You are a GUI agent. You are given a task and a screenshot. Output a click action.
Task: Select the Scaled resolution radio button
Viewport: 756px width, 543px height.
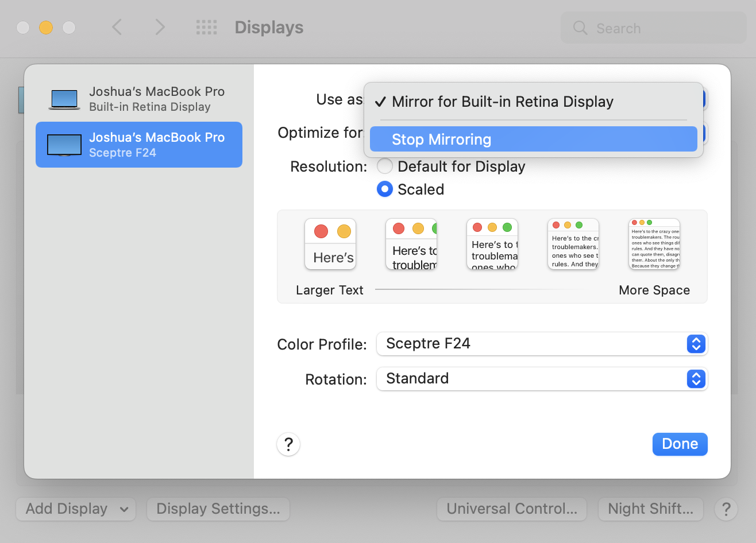pyautogui.click(x=385, y=189)
